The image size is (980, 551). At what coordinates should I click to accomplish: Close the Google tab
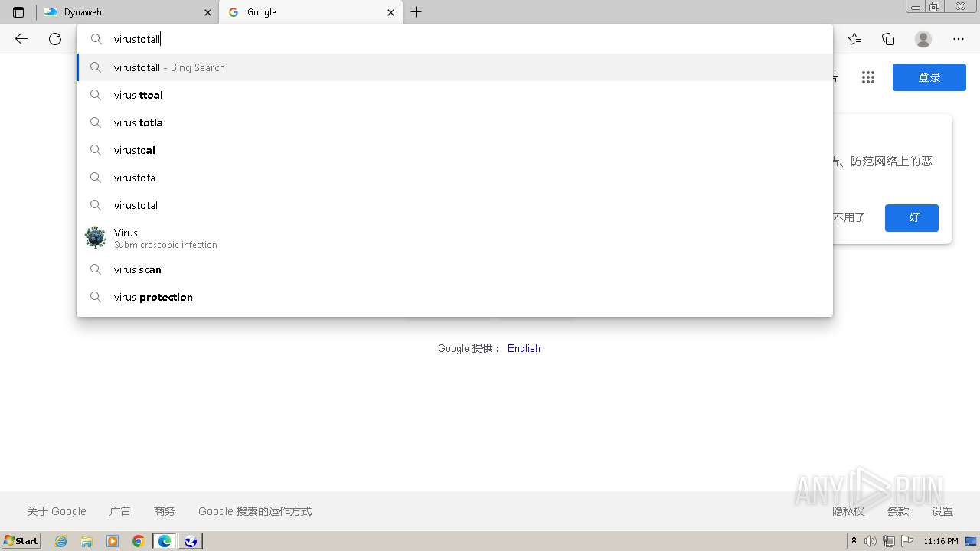coord(391,12)
